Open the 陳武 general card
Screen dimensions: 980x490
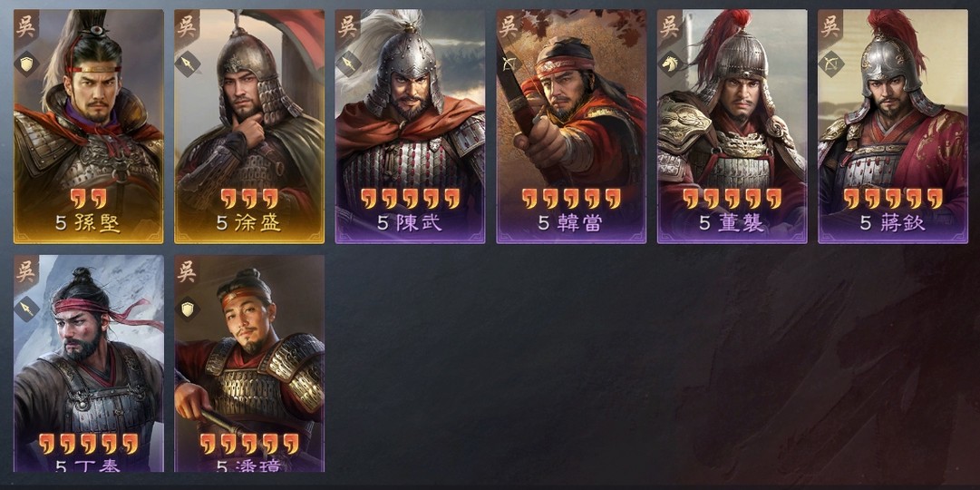point(410,126)
